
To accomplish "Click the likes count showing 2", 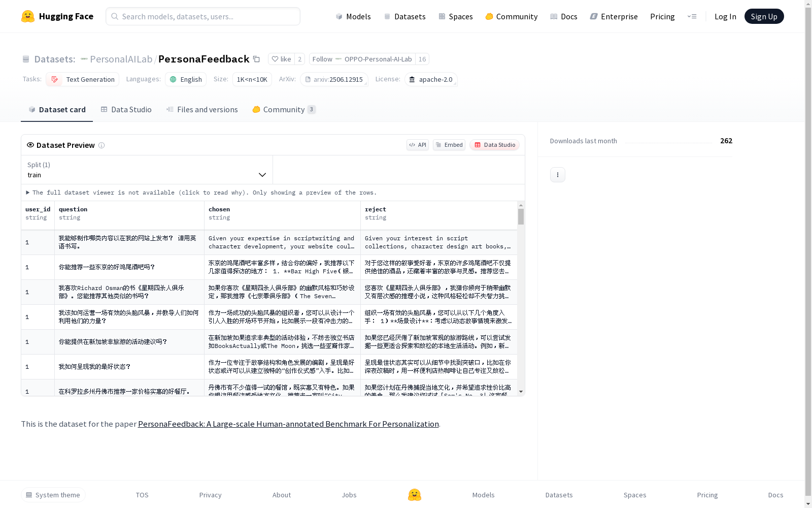I will [x=300, y=59].
